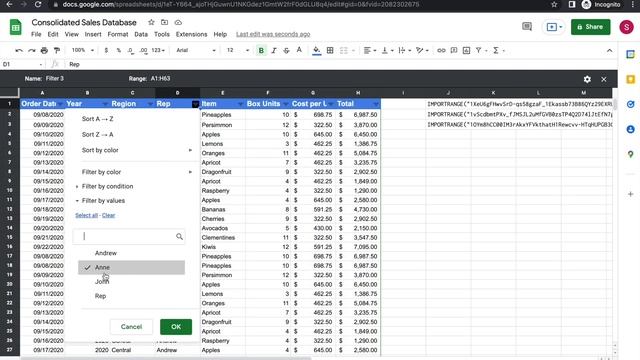Viewport: 640px width, 360px height.
Task: Click the filter icon in toolbar
Action: tap(478, 50)
